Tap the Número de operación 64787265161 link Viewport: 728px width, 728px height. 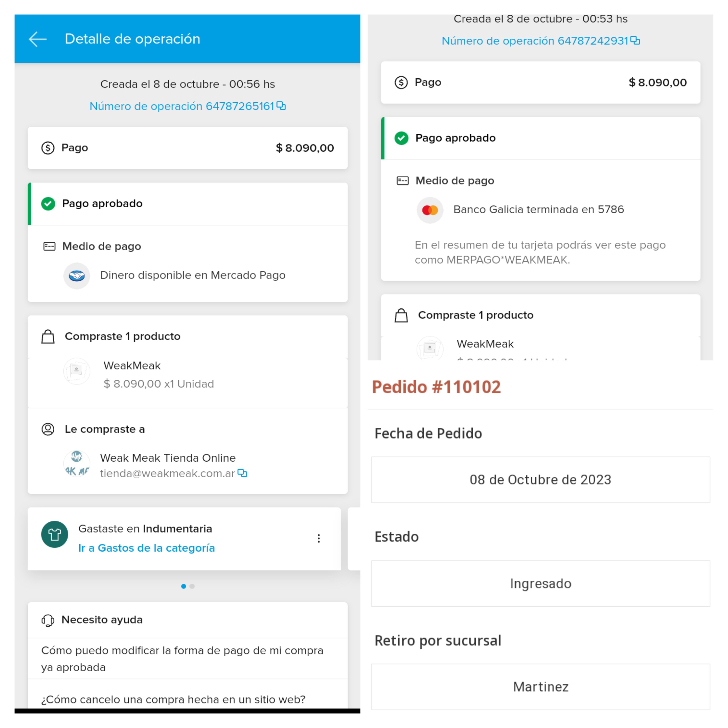182,106
